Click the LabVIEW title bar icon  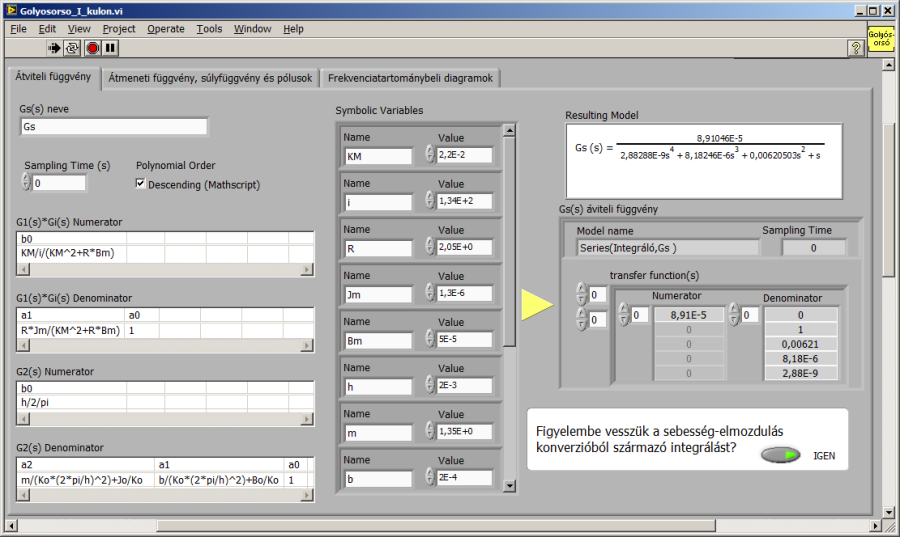(10, 10)
